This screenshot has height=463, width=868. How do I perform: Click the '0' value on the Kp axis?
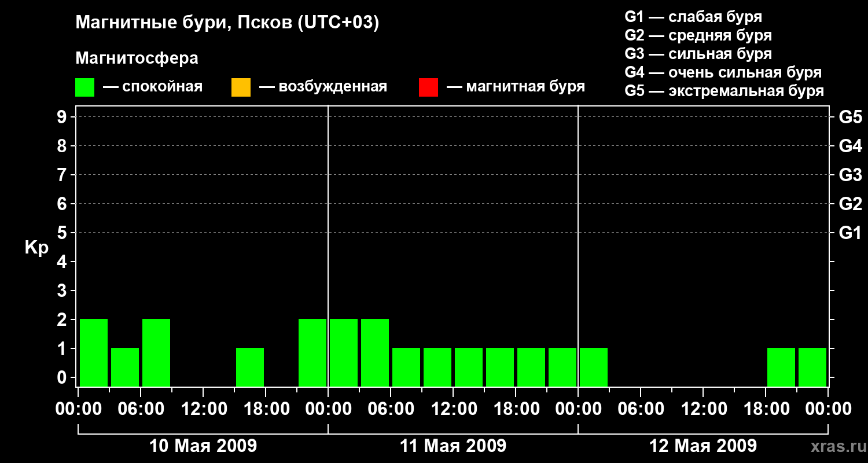click(62, 378)
